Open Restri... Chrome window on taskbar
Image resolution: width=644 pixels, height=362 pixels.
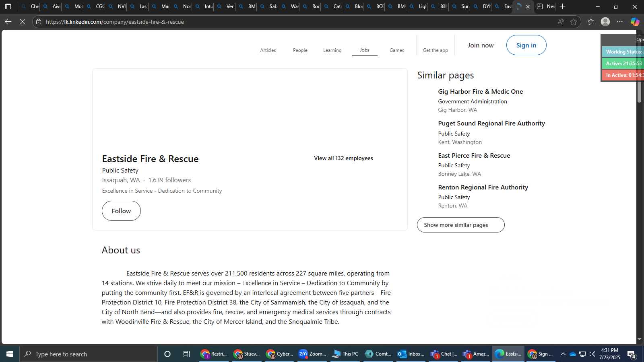[x=214, y=354]
